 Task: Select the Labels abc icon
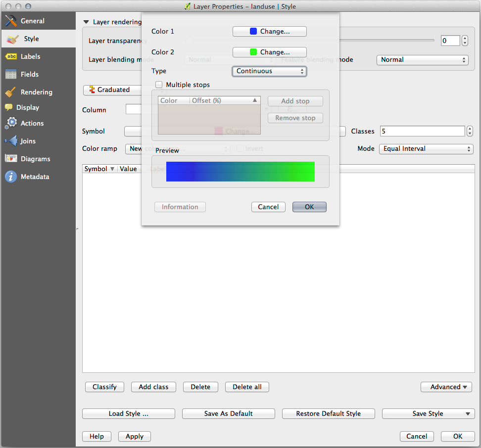pos(11,56)
